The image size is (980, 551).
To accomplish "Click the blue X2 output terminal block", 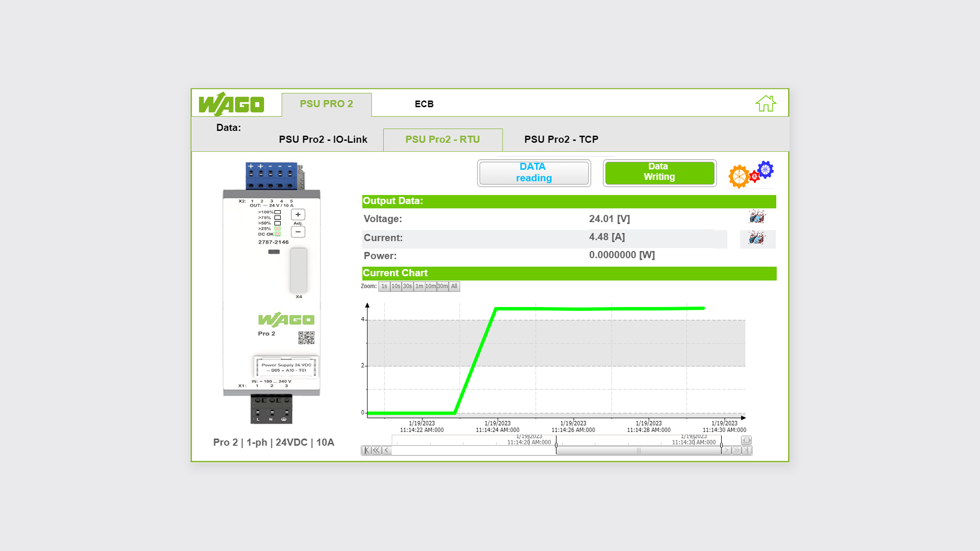I will click(x=271, y=176).
